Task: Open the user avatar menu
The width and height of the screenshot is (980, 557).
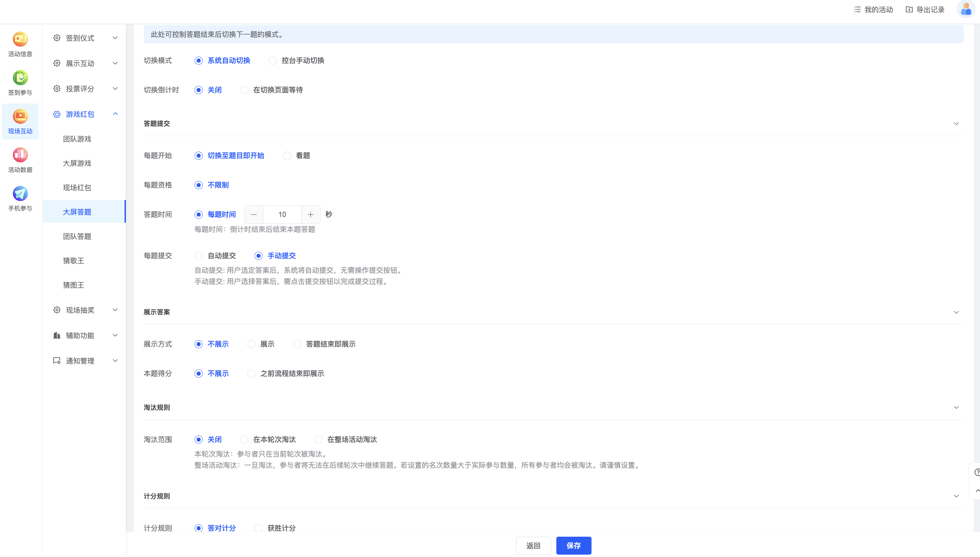Action: (966, 9)
